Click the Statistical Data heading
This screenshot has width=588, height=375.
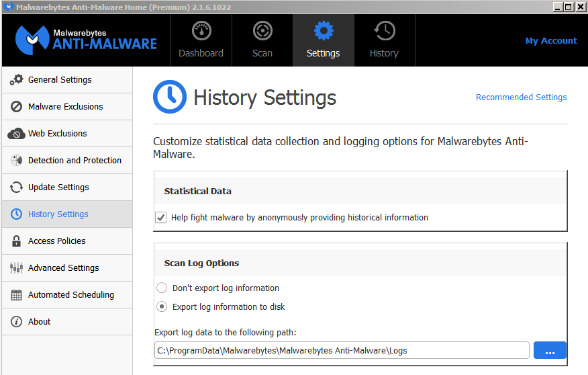(197, 191)
